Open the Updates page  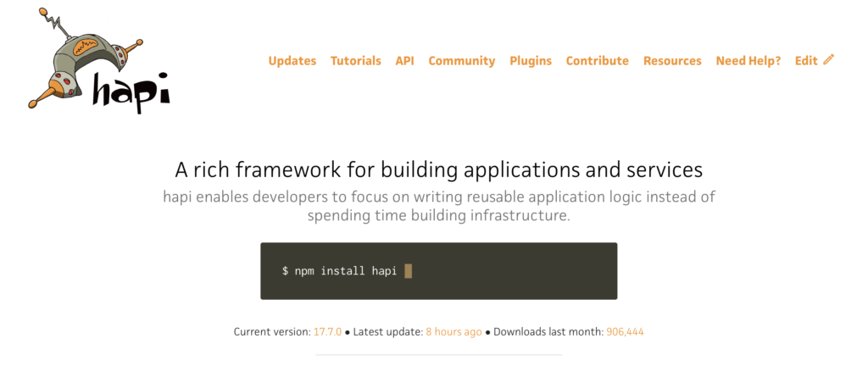pyautogui.click(x=292, y=61)
